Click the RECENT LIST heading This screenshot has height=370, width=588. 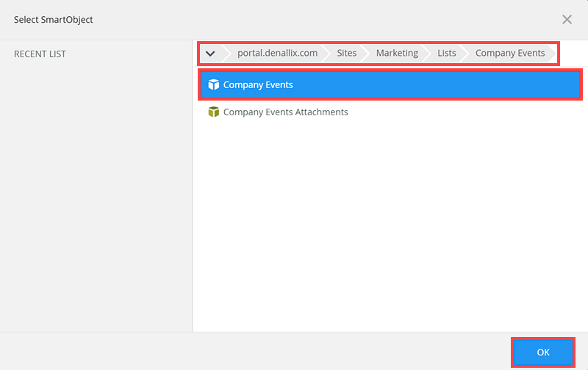click(40, 54)
